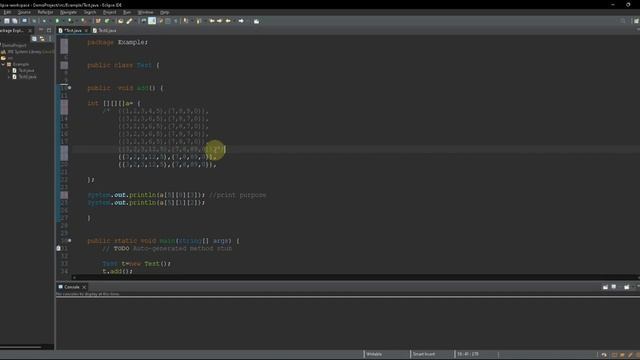Click the New Java Class icon
This screenshot has height=360, width=640.
[107, 21]
